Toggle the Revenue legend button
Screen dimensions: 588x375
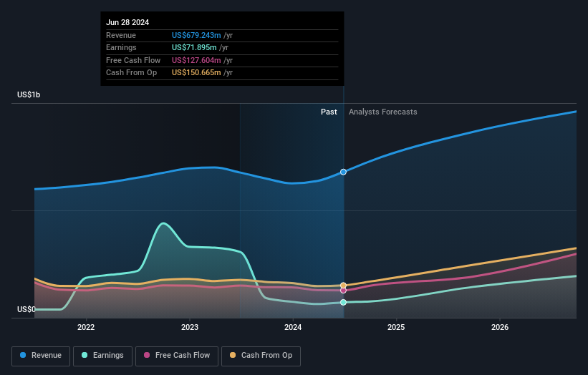[x=41, y=356]
